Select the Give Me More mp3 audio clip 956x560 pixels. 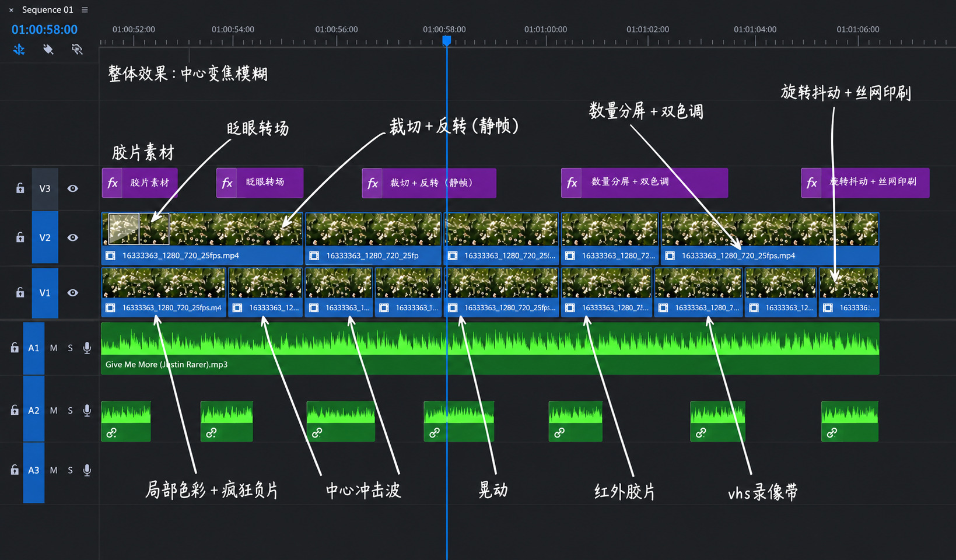click(x=490, y=348)
